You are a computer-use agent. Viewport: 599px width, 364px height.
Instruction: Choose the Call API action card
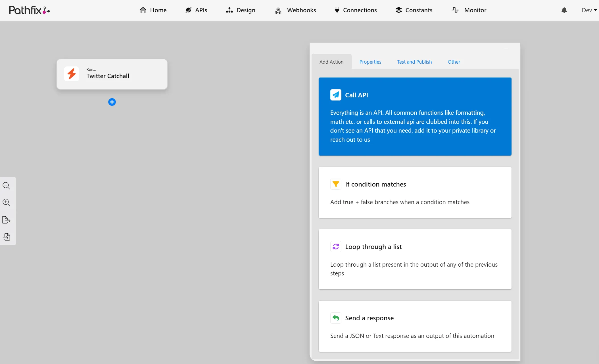(x=415, y=116)
